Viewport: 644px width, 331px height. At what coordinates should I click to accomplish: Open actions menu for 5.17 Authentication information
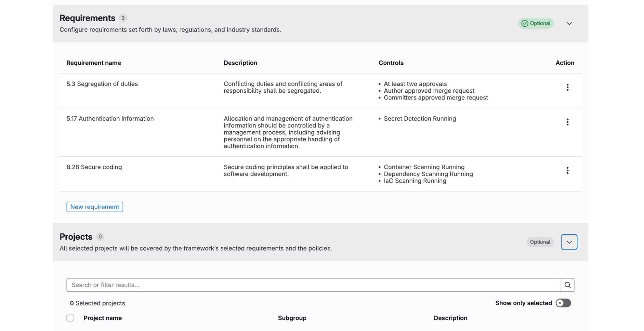(x=567, y=122)
